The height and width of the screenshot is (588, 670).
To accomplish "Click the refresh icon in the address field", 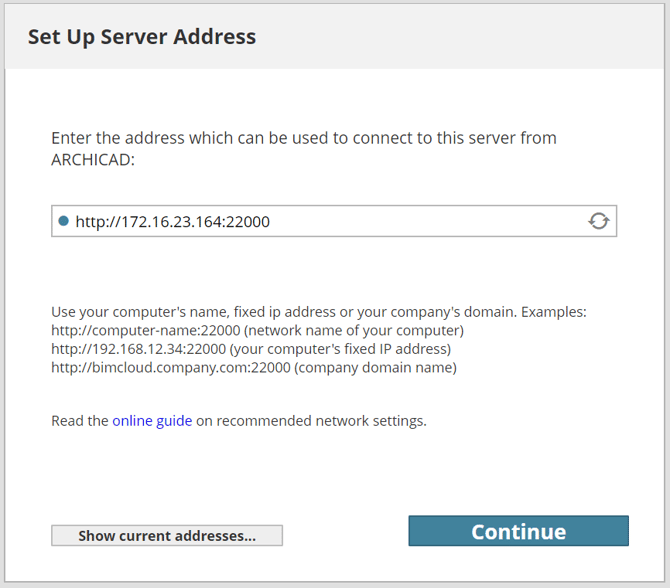I will click(598, 221).
